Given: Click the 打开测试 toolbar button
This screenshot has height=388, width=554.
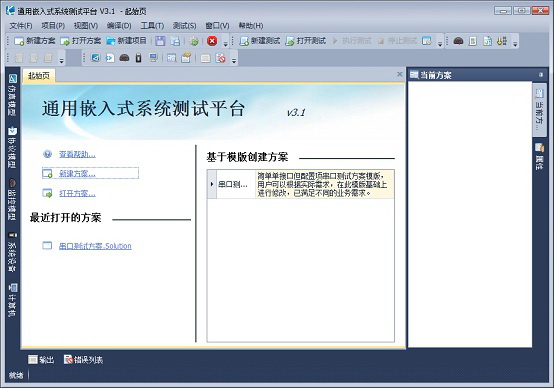Looking at the screenshot, I should pyautogui.click(x=305, y=41).
